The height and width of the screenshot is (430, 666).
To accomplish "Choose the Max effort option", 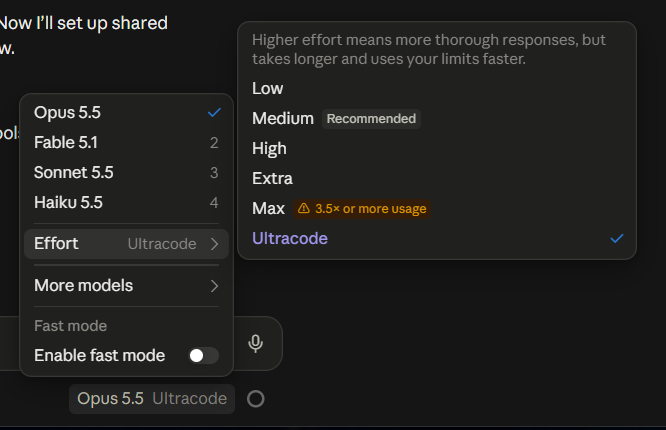I will click(437, 208).
